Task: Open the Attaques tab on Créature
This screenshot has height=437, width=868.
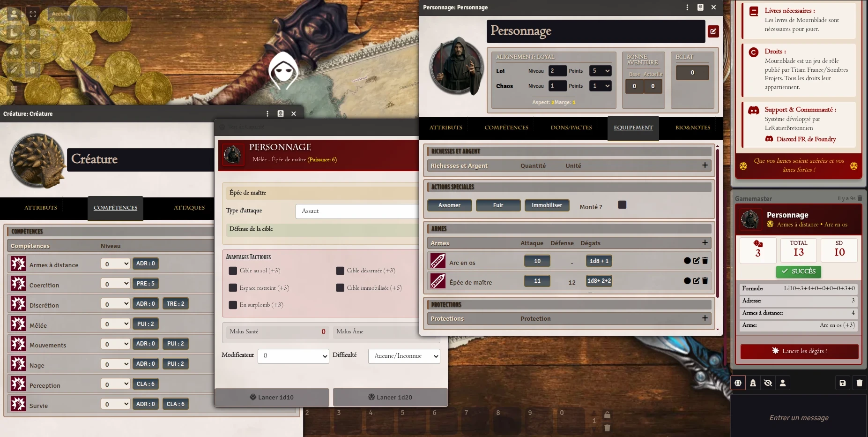Action: tap(189, 208)
